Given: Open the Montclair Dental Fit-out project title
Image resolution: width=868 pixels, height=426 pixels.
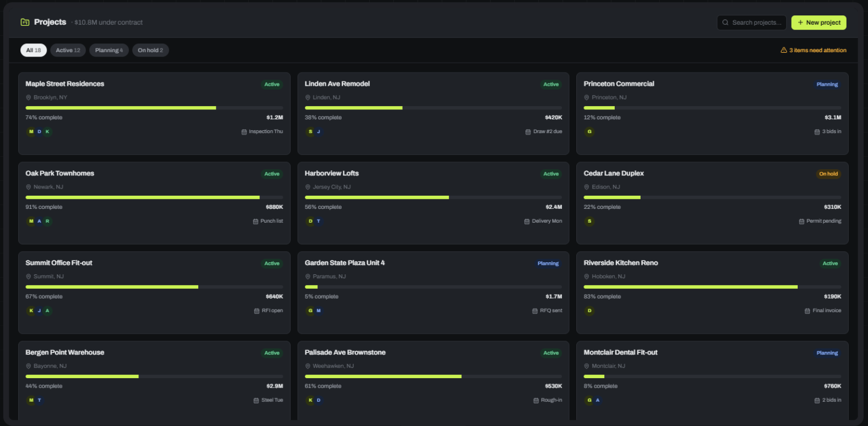Looking at the screenshot, I should (621, 353).
